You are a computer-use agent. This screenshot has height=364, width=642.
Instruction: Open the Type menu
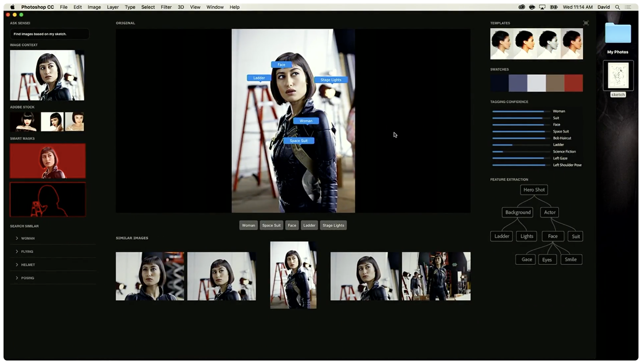click(x=130, y=7)
